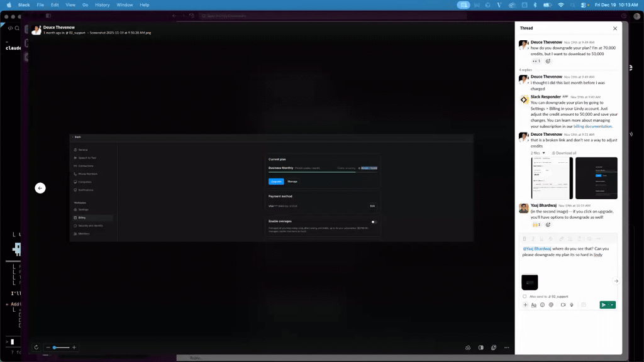Open the History menu in menu bar

[x=102, y=4]
